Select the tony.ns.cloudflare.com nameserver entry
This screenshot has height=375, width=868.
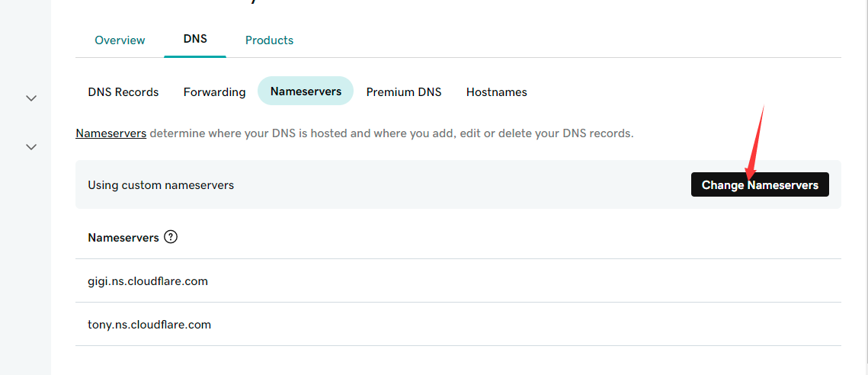(x=458, y=325)
